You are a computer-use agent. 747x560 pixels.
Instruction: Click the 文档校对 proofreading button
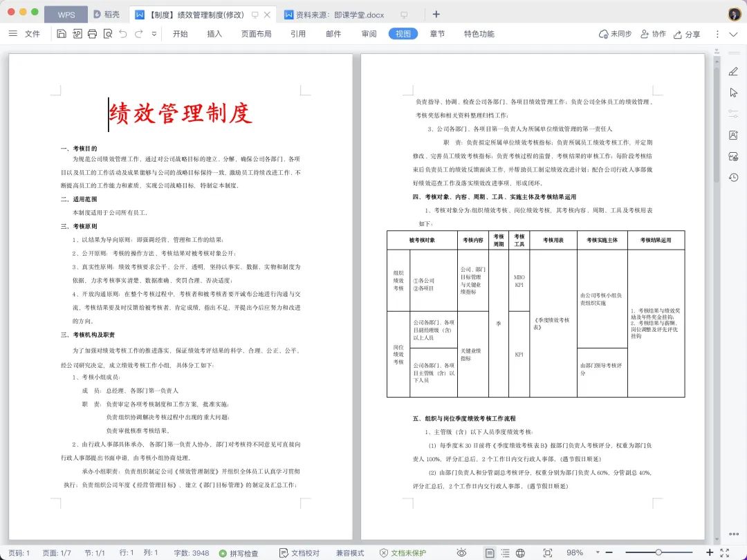click(299, 553)
